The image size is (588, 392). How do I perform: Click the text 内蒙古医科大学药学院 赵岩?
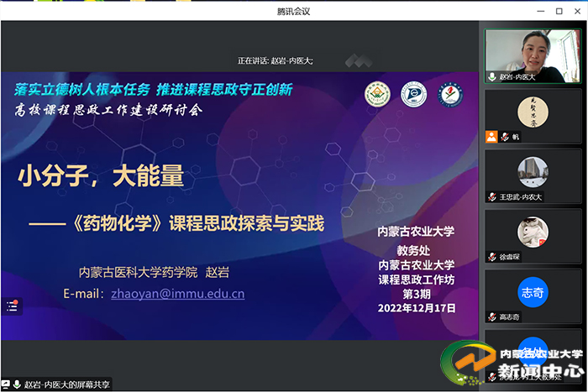point(154,272)
